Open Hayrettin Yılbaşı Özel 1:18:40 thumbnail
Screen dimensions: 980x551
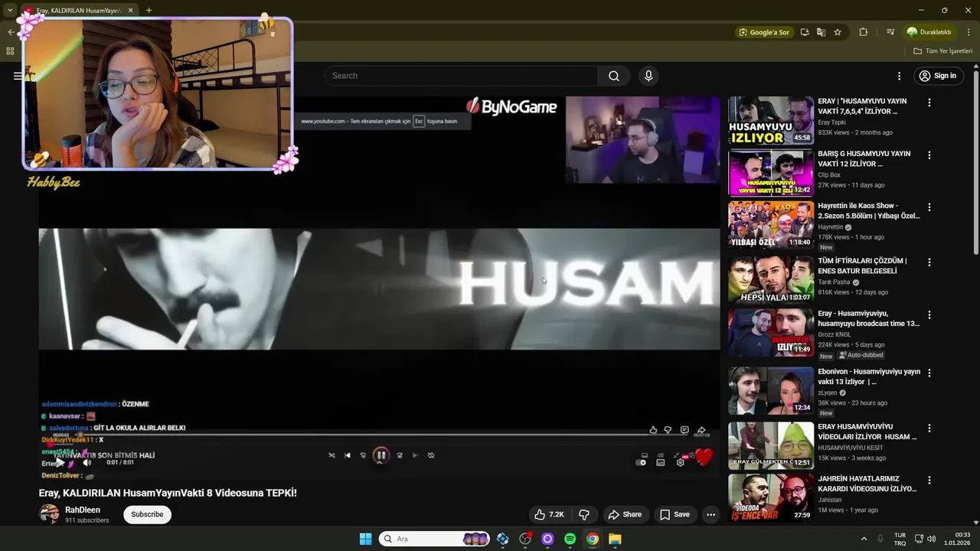tap(771, 225)
